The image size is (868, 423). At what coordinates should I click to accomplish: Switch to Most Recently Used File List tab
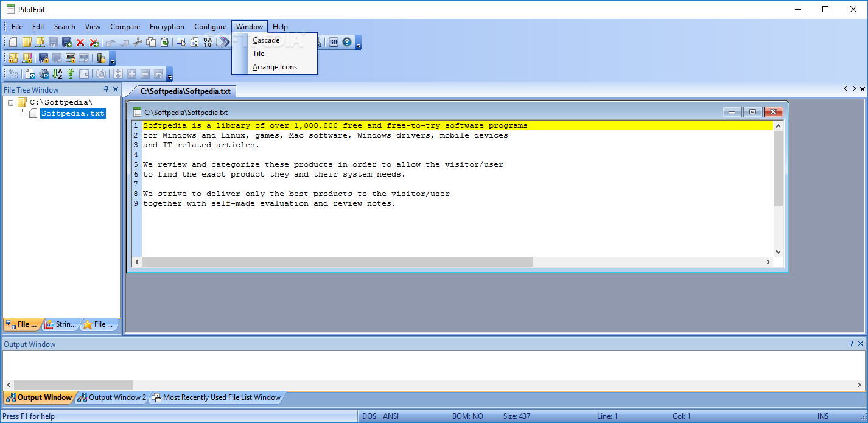(x=216, y=397)
